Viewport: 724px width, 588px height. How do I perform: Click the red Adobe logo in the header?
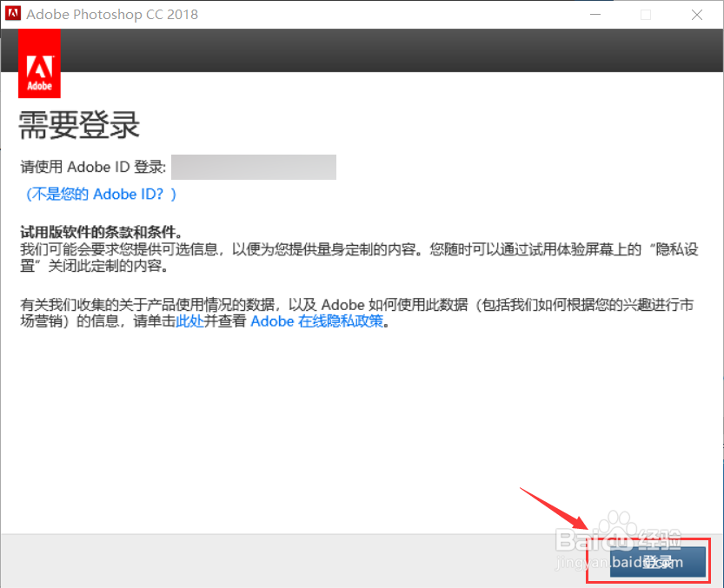pyautogui.click(x=39, y=63)
